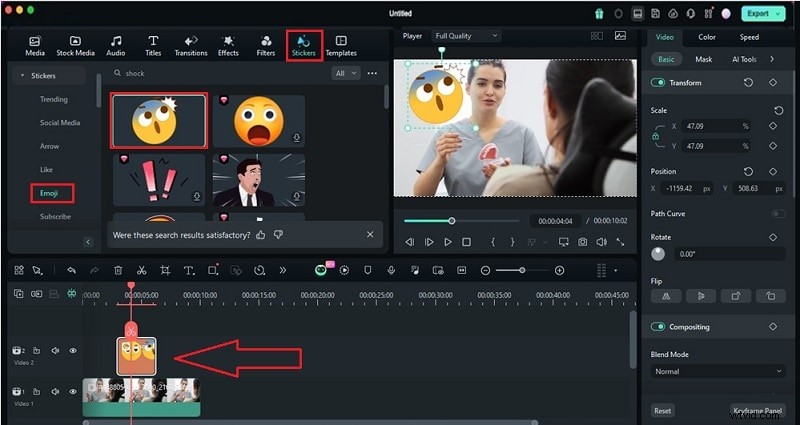Select the Social Media sticker category
Viewport: 800px width, 425px height.
coord(60,123)
